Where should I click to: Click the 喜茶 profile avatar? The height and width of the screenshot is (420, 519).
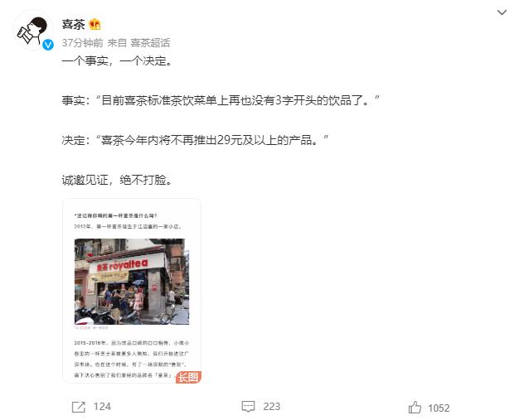click(32, 31)
